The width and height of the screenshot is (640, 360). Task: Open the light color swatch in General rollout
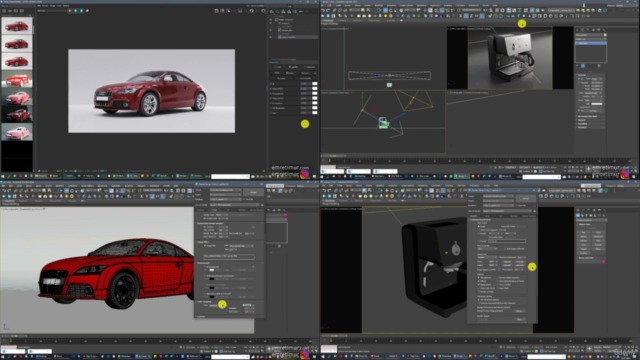(x=597, y=104)
